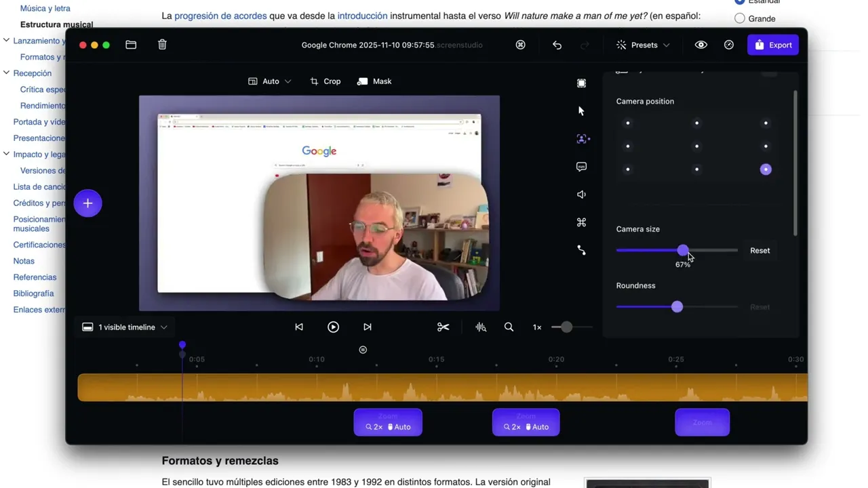This screenshot has width=868, height=488.
Task: Click the trash delete icon
Action: click(162, 45)
